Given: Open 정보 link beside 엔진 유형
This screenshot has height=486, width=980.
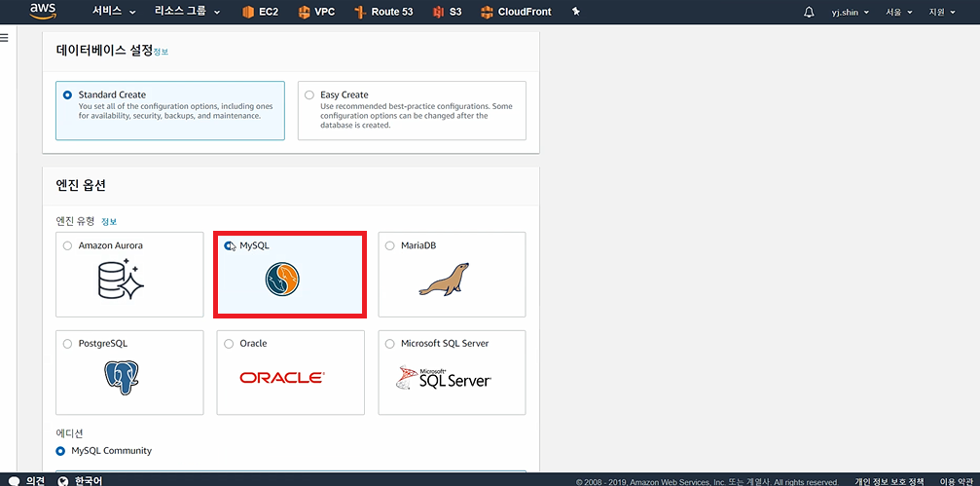Looking at the screenshot, I should (109, 221).
